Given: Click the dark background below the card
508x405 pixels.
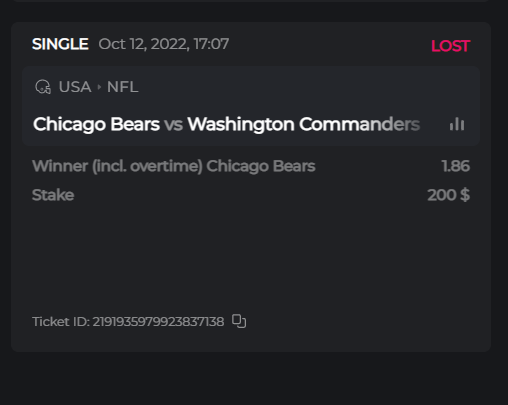Looking at the screenshot, I should point(251,378).
